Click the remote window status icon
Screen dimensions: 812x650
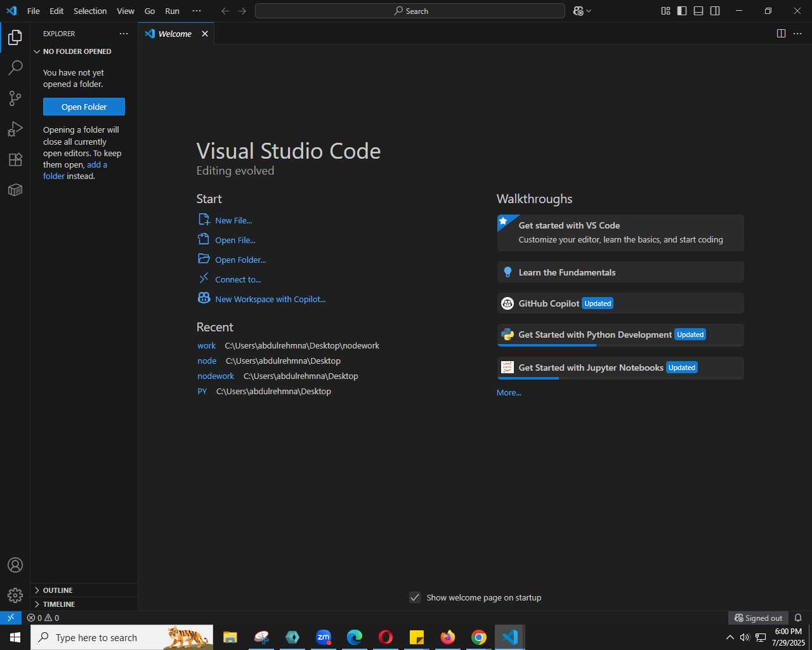[x=11, y=618]
